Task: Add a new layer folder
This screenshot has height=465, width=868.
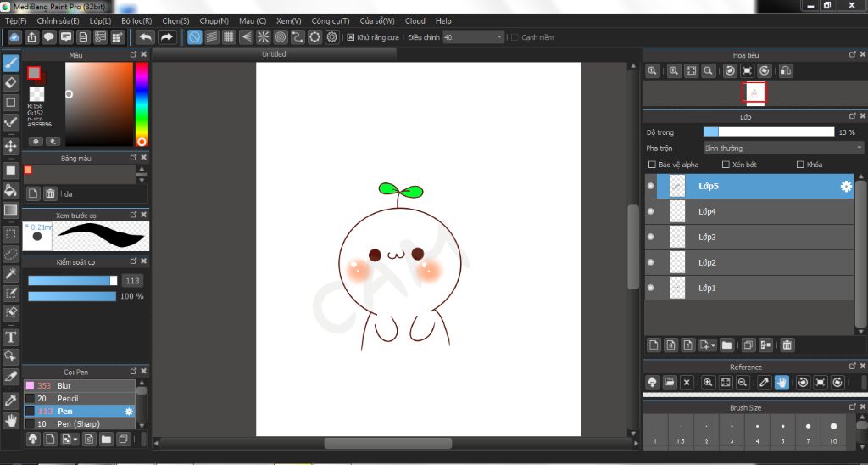Action: tap(726, 345)
